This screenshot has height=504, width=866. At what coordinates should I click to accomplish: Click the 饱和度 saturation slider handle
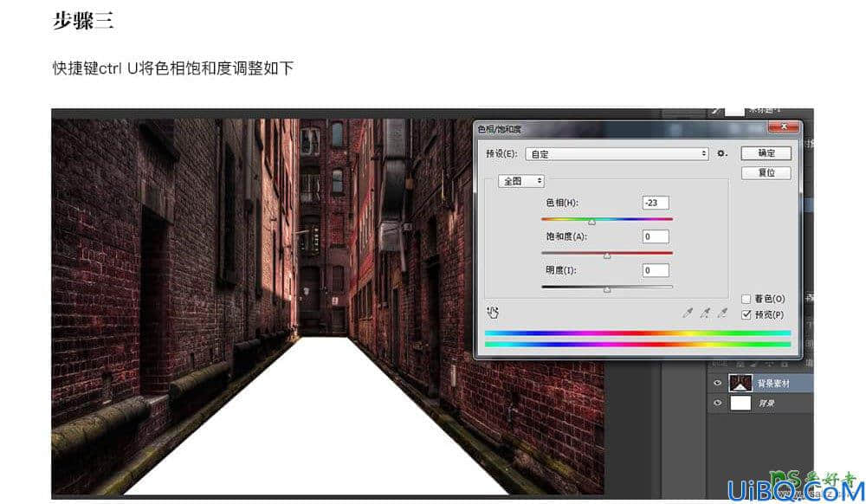click(x=607, y=255)
